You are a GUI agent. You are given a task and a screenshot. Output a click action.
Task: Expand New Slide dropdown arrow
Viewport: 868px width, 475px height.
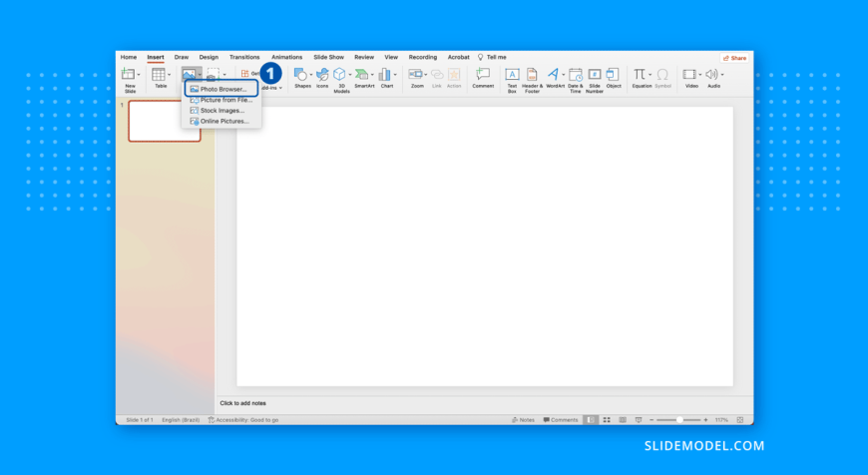[139, 75]
